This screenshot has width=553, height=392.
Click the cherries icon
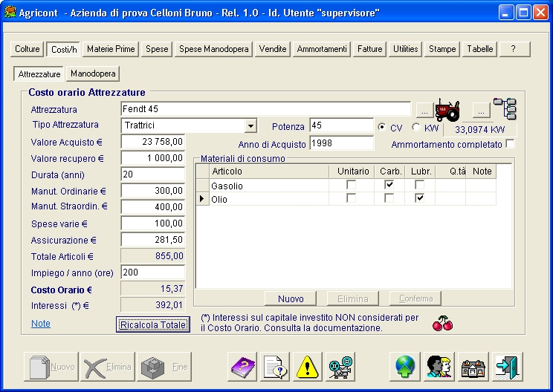[442, 324]
